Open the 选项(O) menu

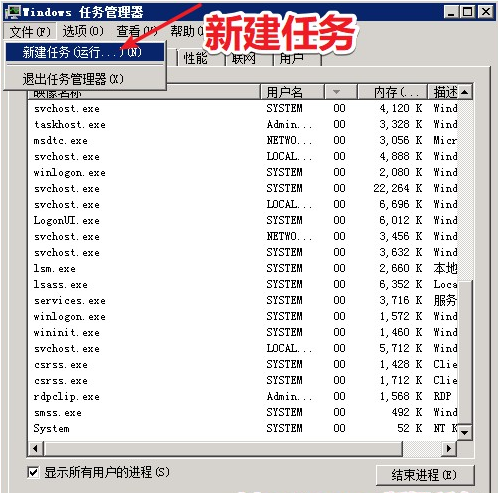tap(83, 32)
